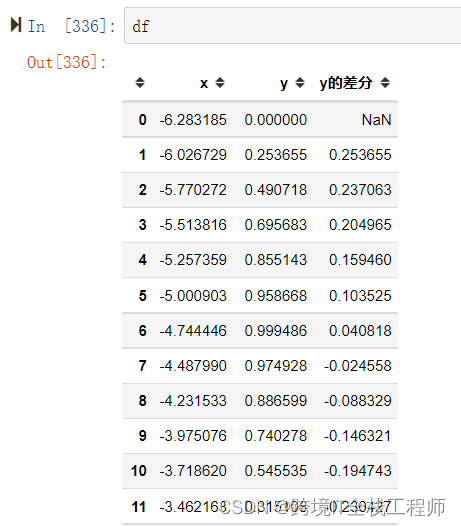Image resolution: width=461 pixels, height=526 pixels.
Task: Select difference value 0.159460
Action: click(x=360, y=260)
